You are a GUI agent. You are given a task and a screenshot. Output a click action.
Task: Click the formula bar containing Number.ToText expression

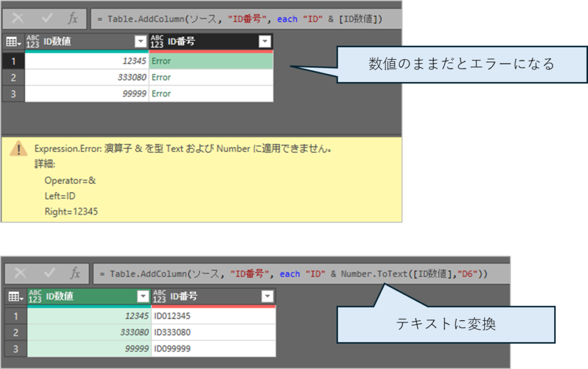click(287, 274)
